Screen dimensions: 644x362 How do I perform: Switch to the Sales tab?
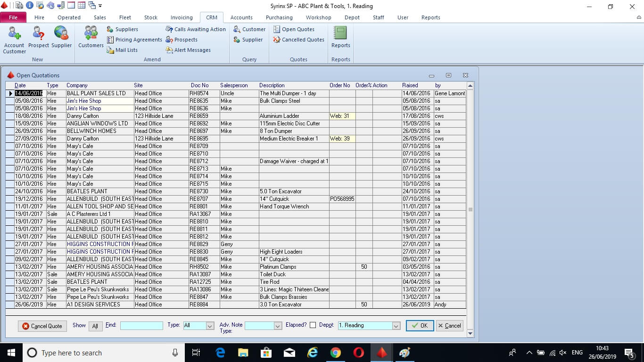coord(100,17)
